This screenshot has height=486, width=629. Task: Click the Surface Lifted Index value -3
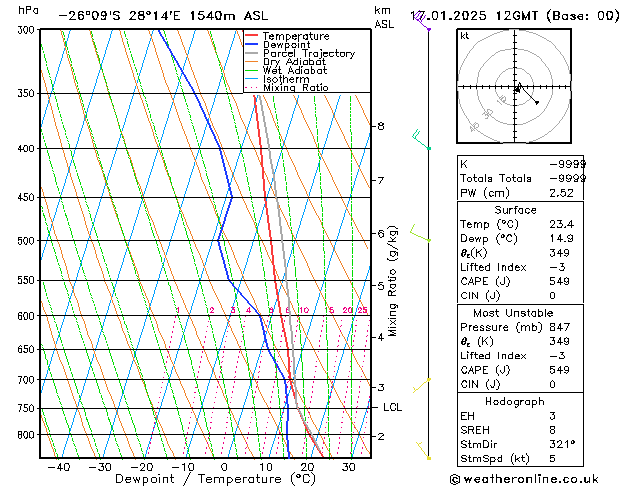tap(557, 267)
